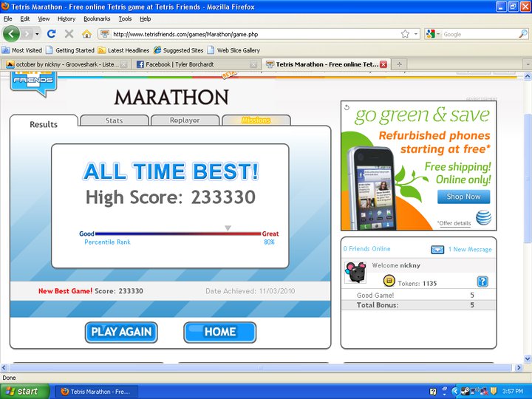Click in the Google search box

(480, 34)
